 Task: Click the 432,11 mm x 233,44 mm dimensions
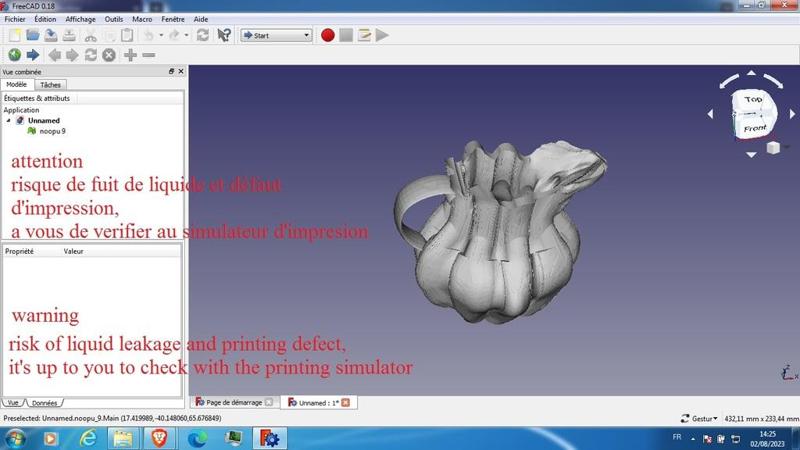click(x=761, y=418)
